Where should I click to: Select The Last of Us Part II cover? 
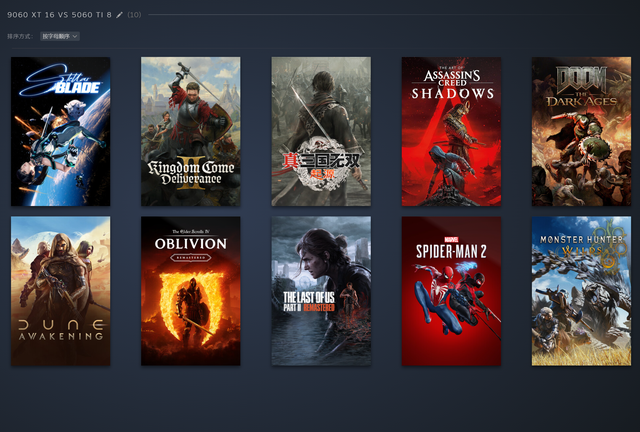[x=321, y=291]
